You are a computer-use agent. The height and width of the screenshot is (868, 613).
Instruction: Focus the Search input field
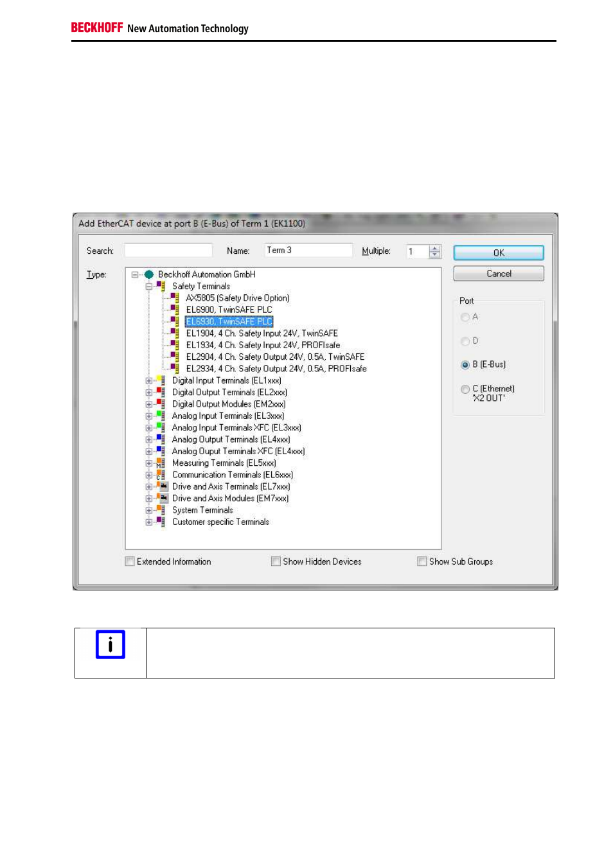(x=168, y=250)
